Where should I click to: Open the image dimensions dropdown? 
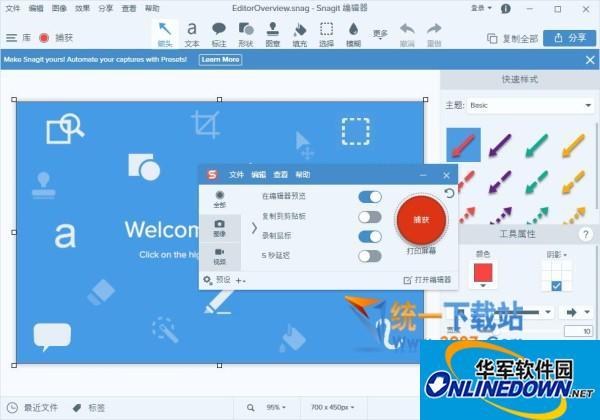333,408
